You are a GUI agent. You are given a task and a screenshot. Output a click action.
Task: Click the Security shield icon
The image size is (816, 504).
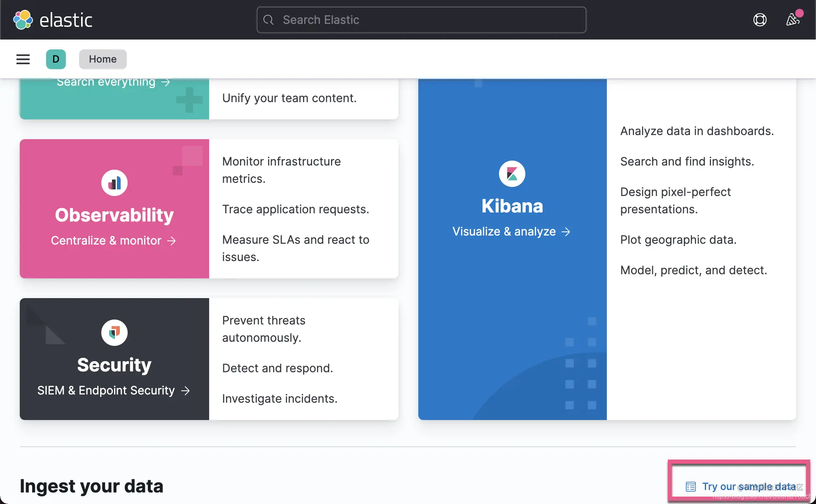(x=114, y=333)
